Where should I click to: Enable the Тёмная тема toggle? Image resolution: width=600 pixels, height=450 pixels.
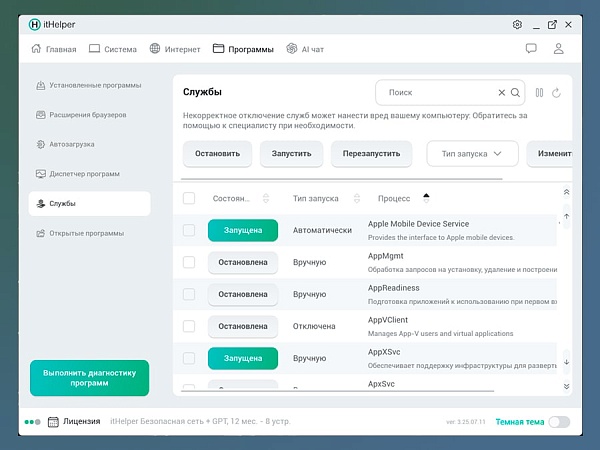[559, 422]
